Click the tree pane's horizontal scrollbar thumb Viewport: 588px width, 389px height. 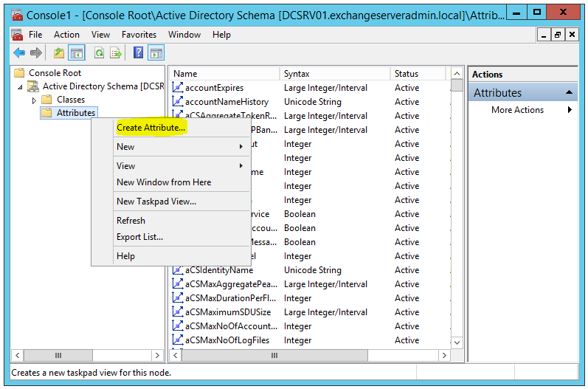[58, 355]
